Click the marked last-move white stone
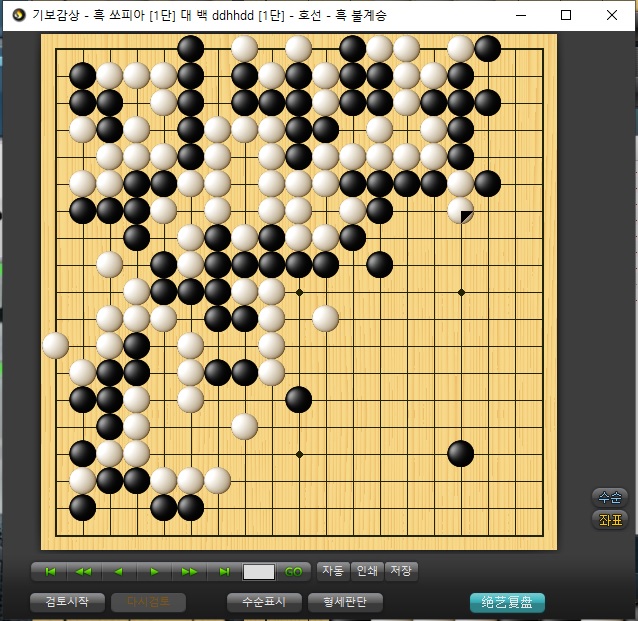 coord(460,211)
